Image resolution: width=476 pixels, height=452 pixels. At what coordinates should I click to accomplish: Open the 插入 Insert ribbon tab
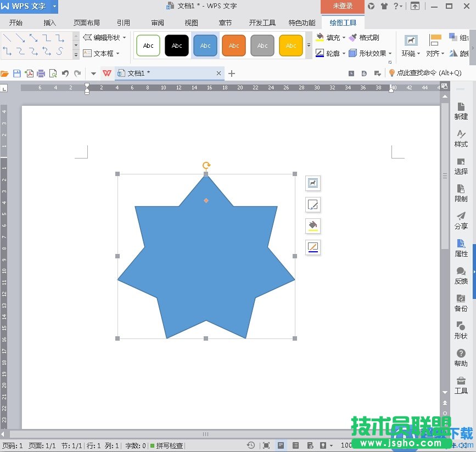50,23
